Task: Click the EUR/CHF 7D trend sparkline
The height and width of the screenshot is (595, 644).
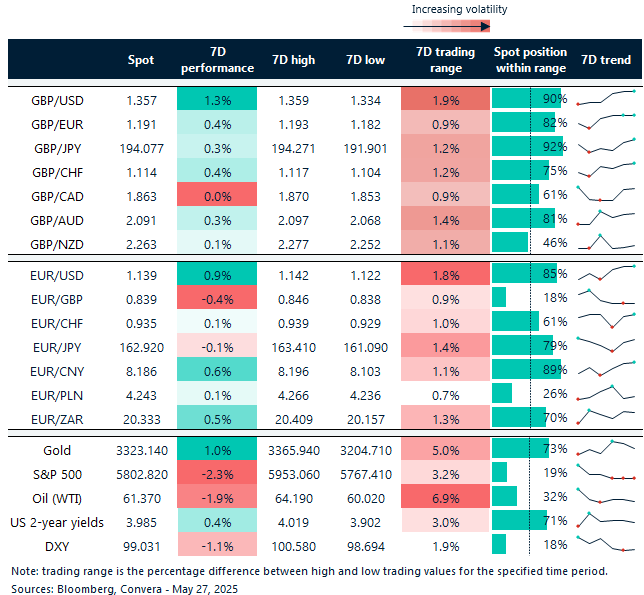Action: point(606,320)
